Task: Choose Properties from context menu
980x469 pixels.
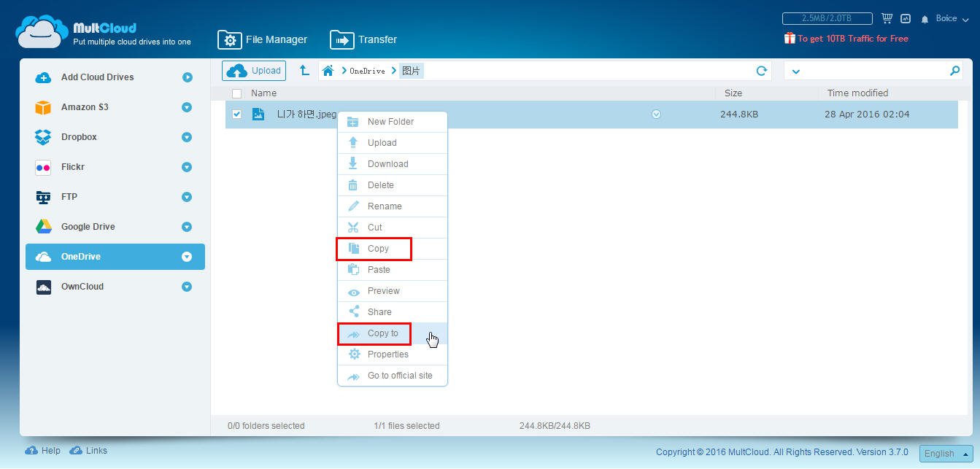Action: [393, 354]
